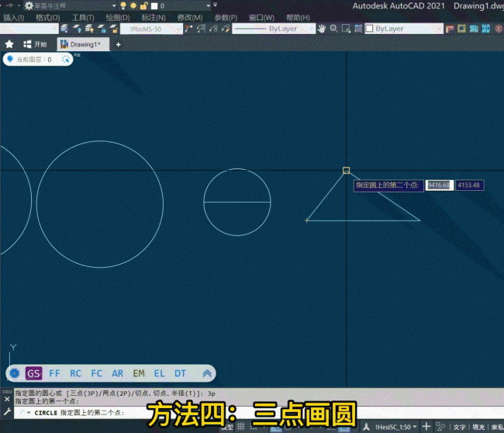Toggle layer lock padlock in layer bar

tap(143, 5)
